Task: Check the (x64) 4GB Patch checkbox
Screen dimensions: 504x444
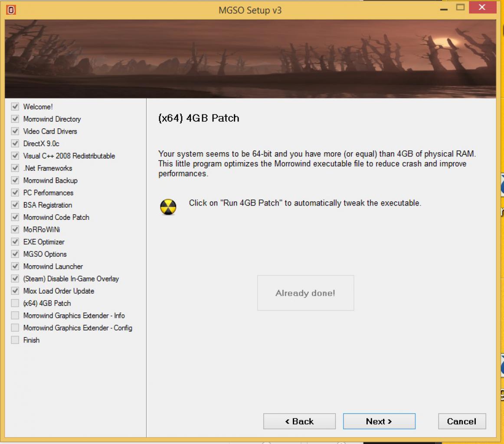Action: pos(15,303)
